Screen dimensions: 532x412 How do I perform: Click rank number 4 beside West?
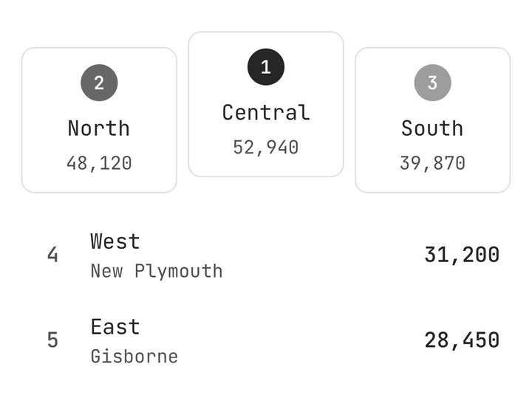click(x=52, y=255)
